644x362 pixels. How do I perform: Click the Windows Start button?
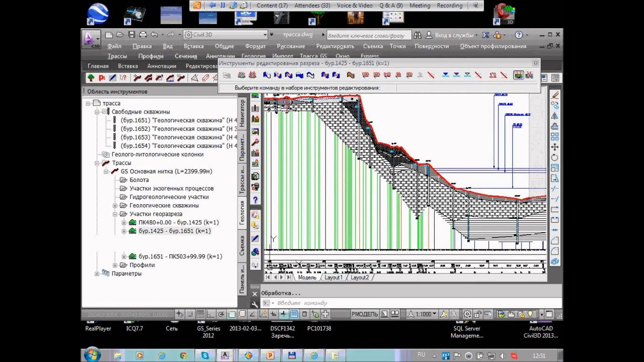[x=93, y=355]
